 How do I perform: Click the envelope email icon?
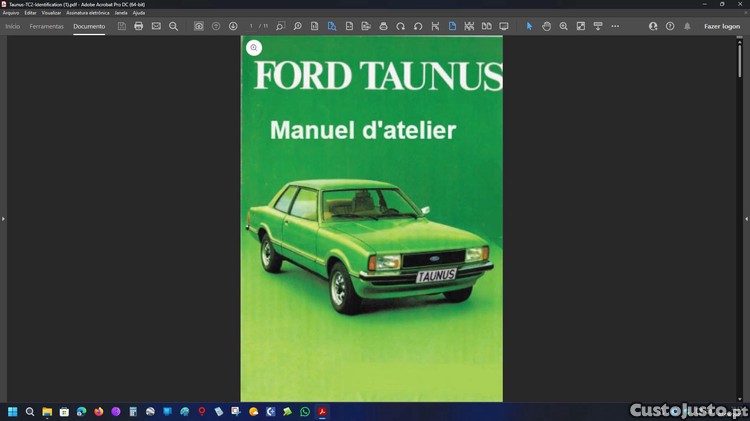[156, 26]
